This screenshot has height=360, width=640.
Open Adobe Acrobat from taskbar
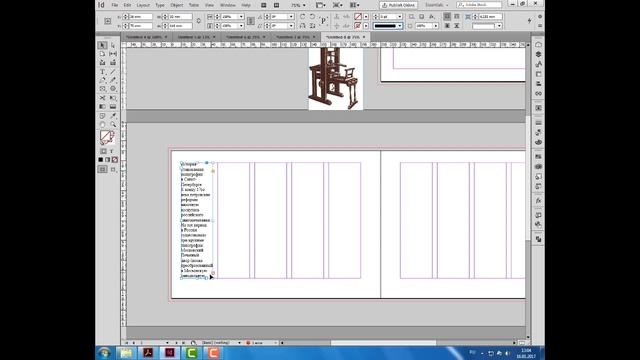[148, 353]
